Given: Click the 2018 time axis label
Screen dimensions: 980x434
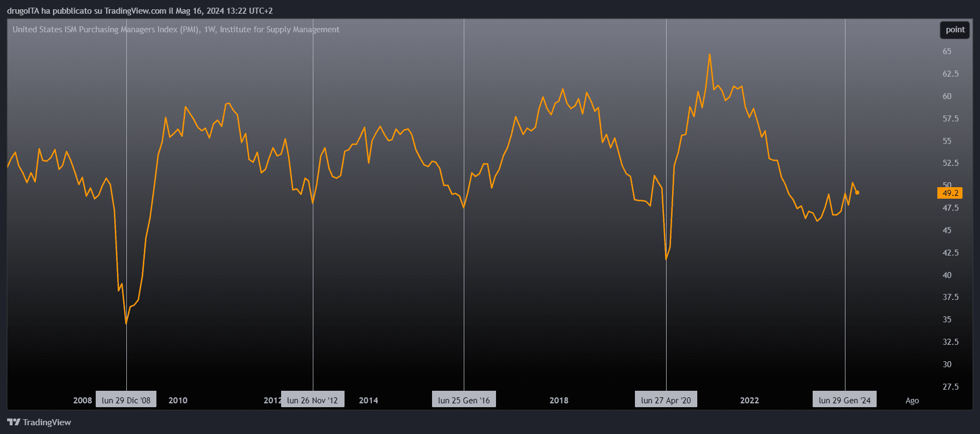Looking at the screenshot, I should click(x=559, y=401).
